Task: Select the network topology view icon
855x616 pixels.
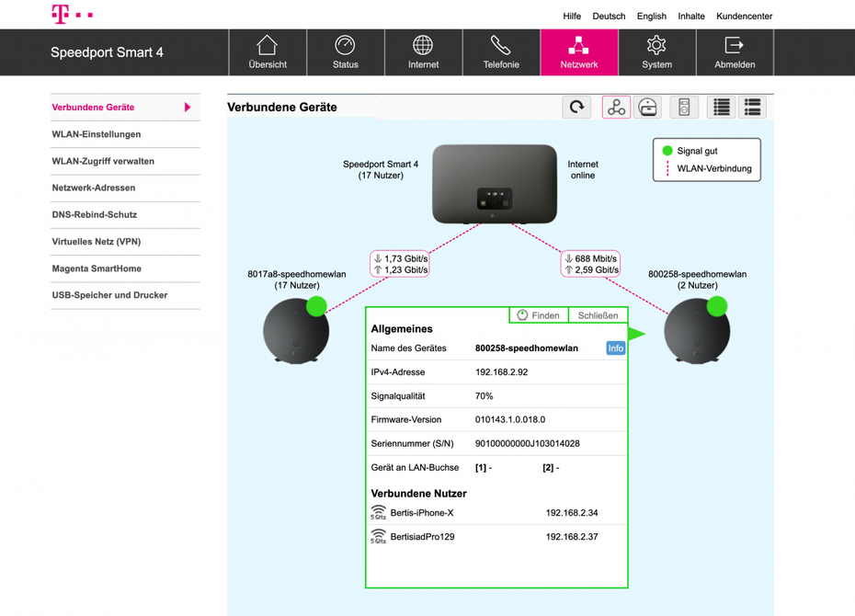Action: pos(616,108)
